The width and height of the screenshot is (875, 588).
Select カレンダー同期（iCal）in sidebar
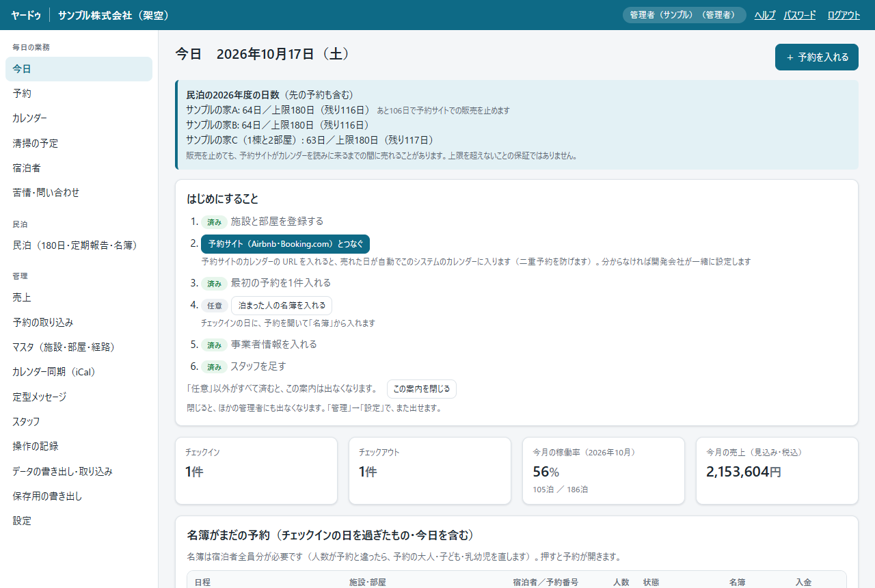click(x=79, y=372)
